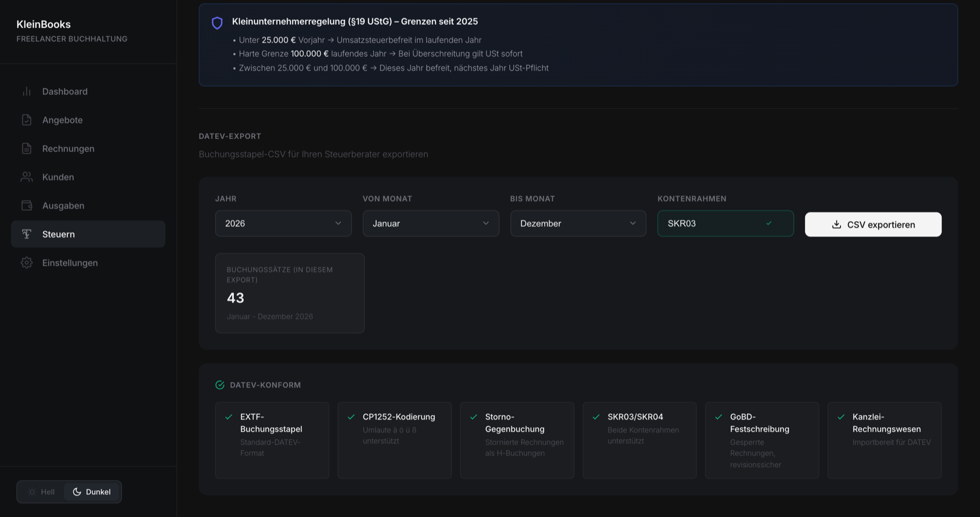
Task: Click the Zwischen 25.000 € und 100.000 € line
Action: coord(394,68)
